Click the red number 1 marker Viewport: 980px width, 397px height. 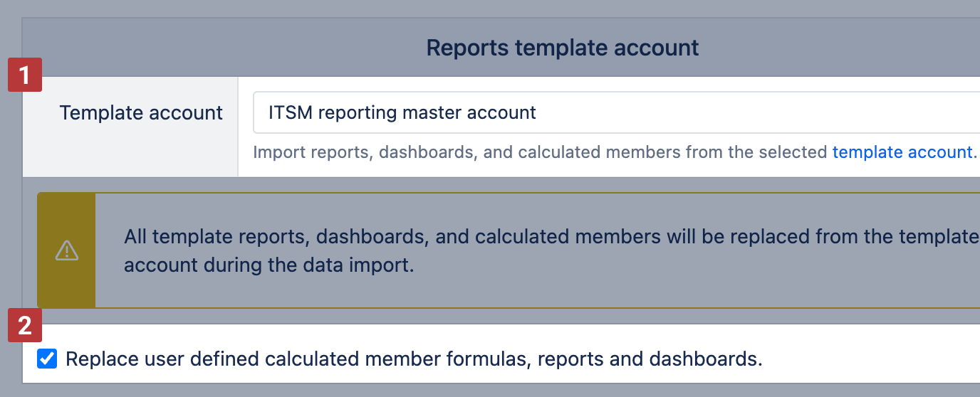tap(25, 75)
